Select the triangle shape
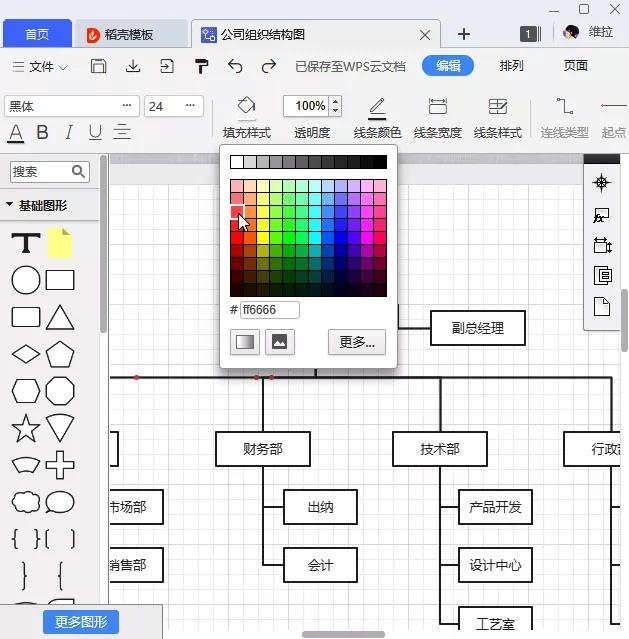This screenshot has height=639, width=629. 60,317
